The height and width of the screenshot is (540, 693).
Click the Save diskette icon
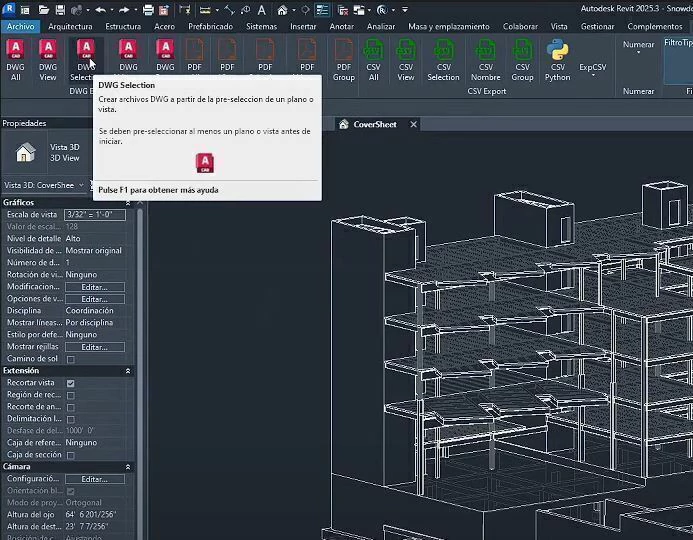click(x=60, y=10)
